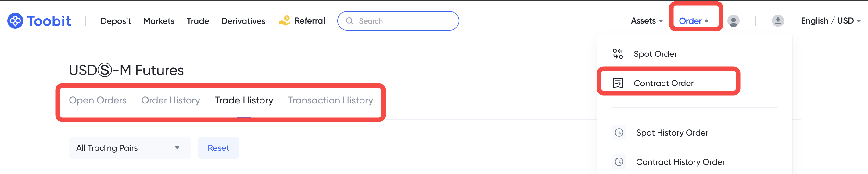Switch to the Open Orders tab
This screenshot has width=868, height=174.
click(x=98, y=100)
